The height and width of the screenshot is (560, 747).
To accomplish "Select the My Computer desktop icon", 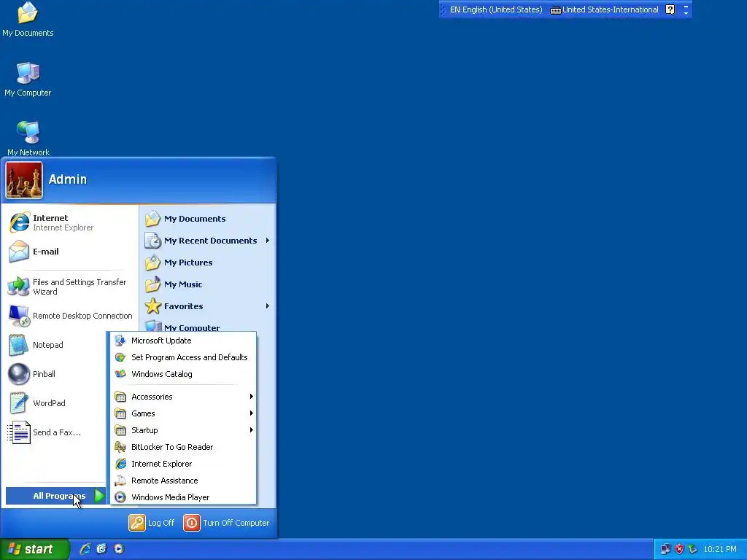I will (x=28, y=79).
